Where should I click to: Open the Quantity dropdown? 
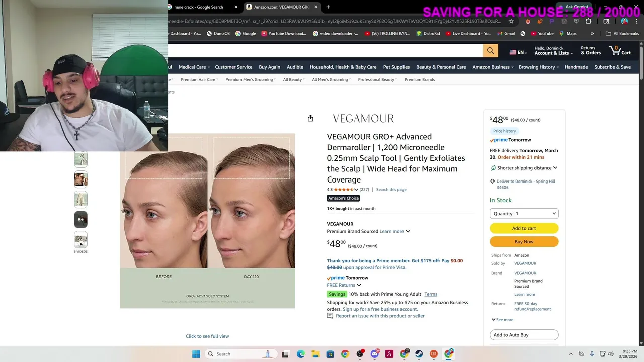point(524,213)
